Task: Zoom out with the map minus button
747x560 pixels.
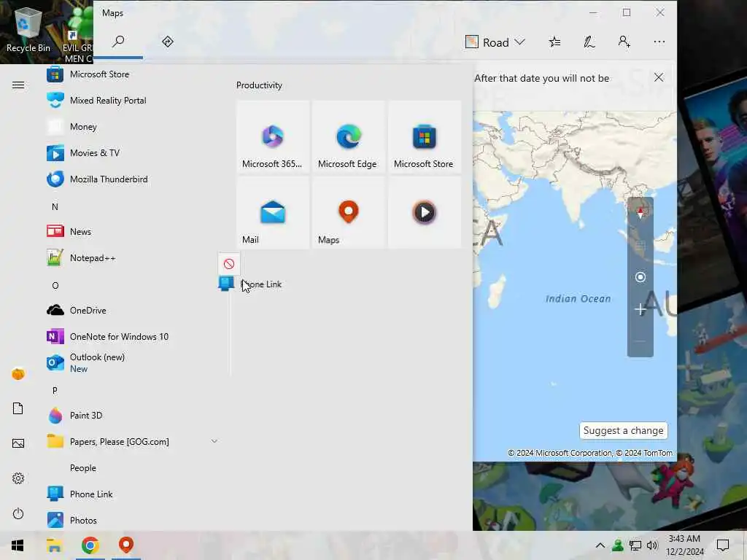Action: 640,341
